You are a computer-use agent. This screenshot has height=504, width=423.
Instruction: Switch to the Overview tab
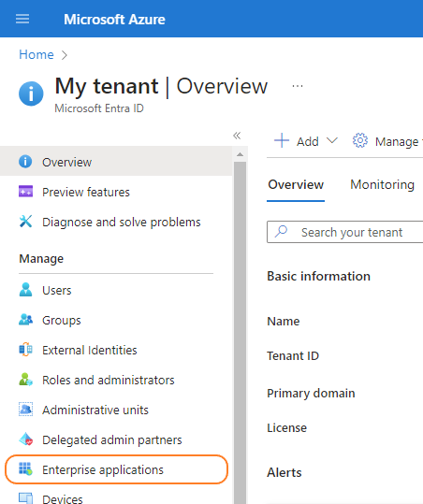coord(296,184)
